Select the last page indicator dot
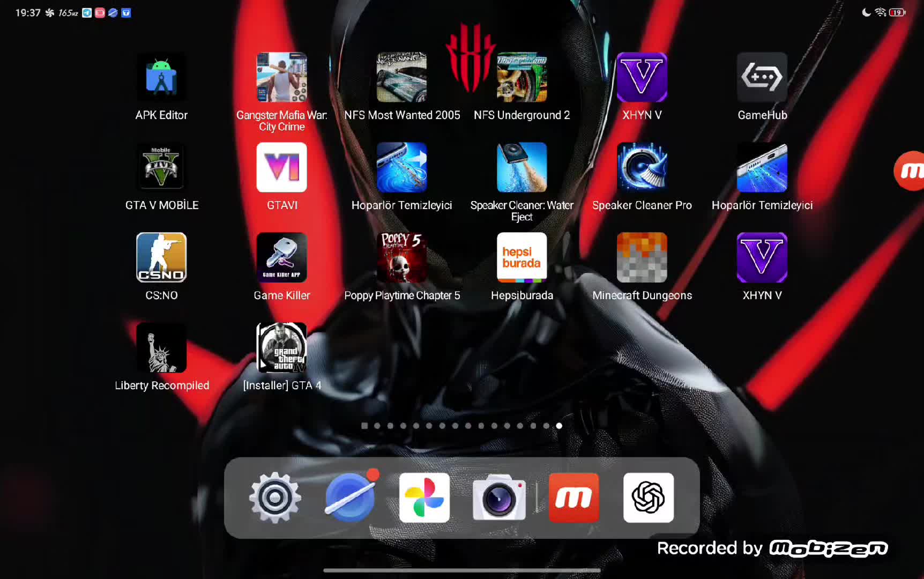The width and height of the screenshot is (924, 579). coord(559,426)
